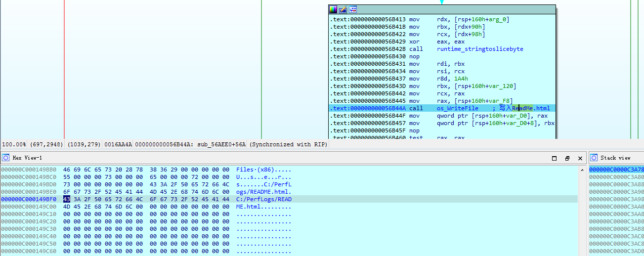This screenshot has width=644, height=256.
Task: Click the Stack view panel icon
Action: tap(594, 158)
